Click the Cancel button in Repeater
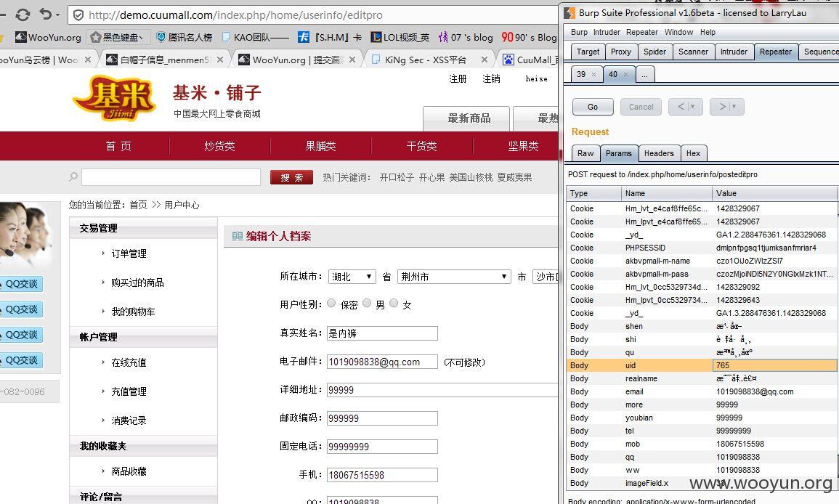839x504 pixels. coord(641,107)
